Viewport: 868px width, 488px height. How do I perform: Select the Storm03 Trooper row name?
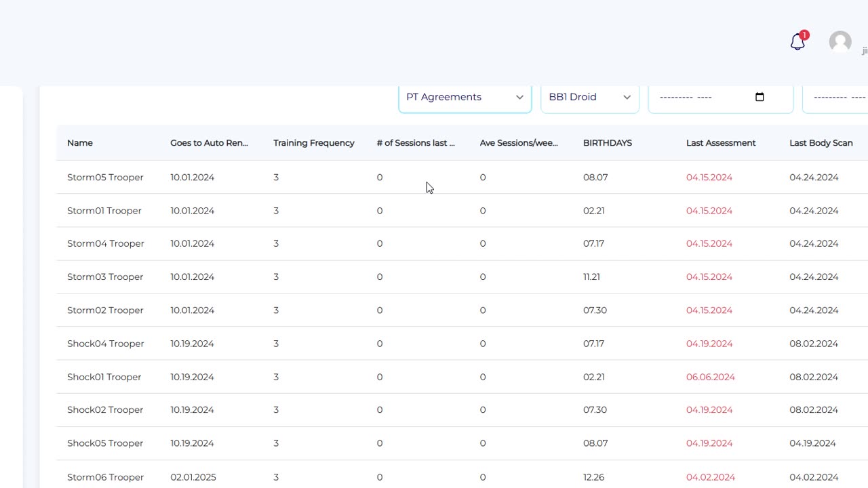point(105,277)
